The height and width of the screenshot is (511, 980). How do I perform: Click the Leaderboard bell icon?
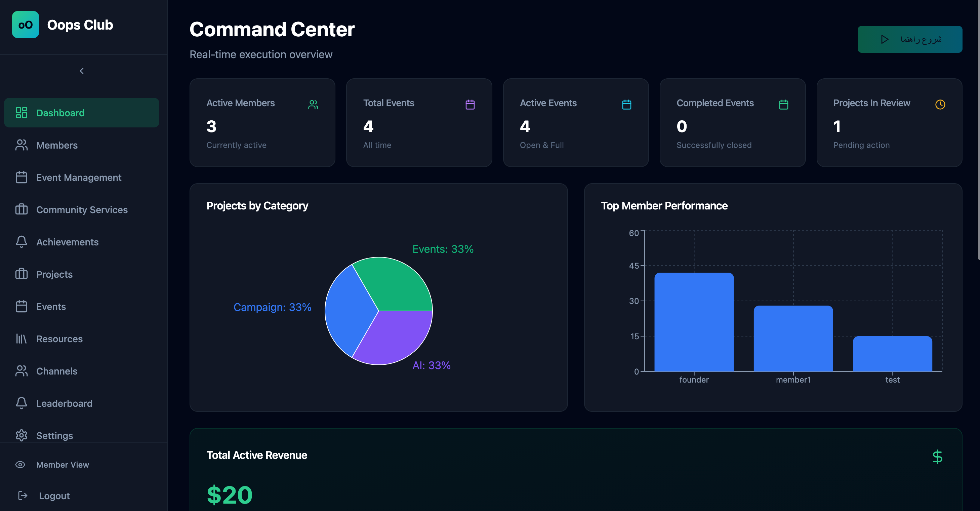(x=21, y=403)
